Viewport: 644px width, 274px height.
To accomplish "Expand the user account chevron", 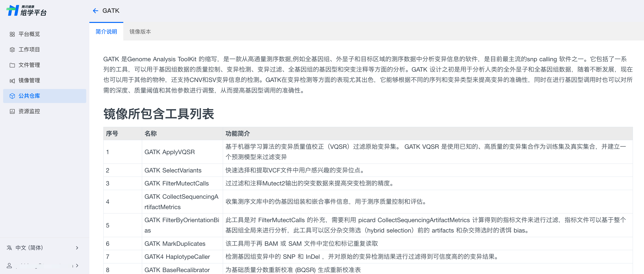I will pos(77,266).
